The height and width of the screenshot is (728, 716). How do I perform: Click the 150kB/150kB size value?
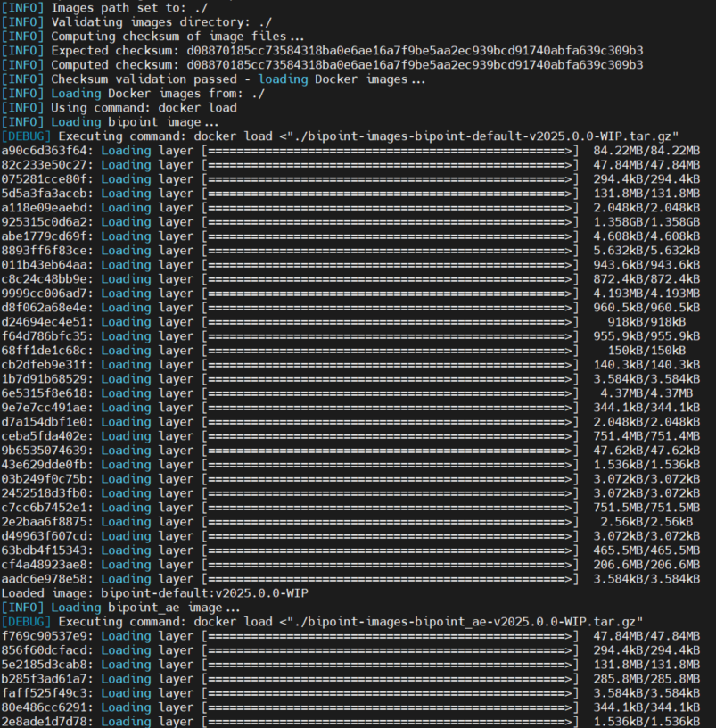646,351
